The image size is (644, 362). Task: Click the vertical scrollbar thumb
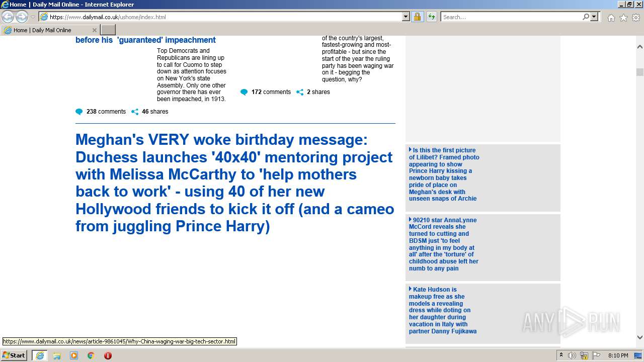[x=640, y=72]
